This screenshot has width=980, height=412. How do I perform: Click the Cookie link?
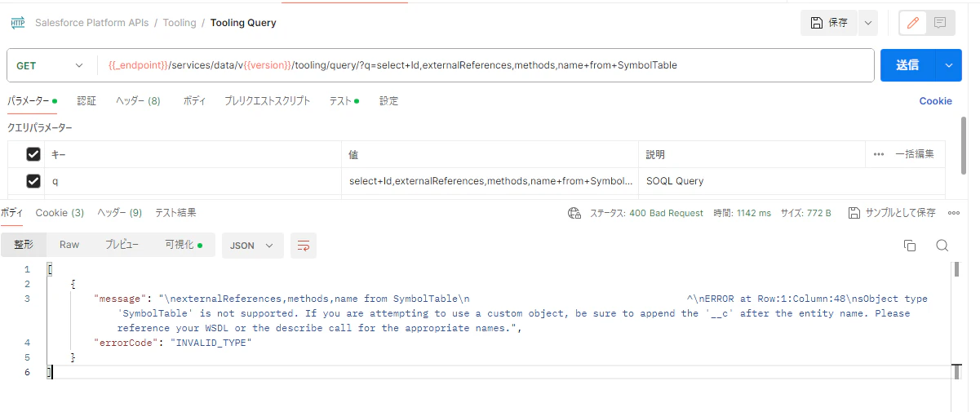point(935,101)
